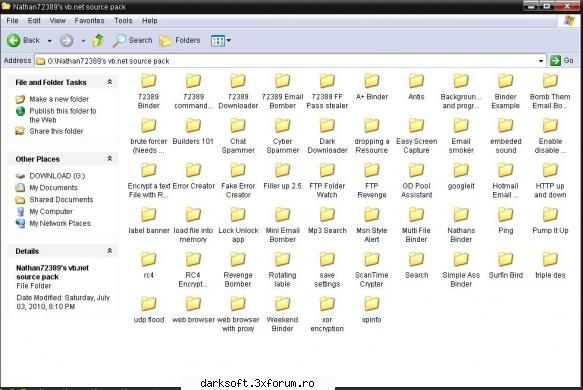This screenshot has height=390, width=583.
Task: Select the Revenge Bomber folder
Action: pyautogui.click(x=238, y=270)
